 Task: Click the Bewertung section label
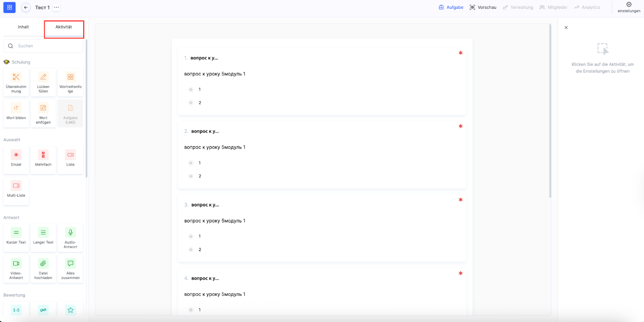coord(14,295)
